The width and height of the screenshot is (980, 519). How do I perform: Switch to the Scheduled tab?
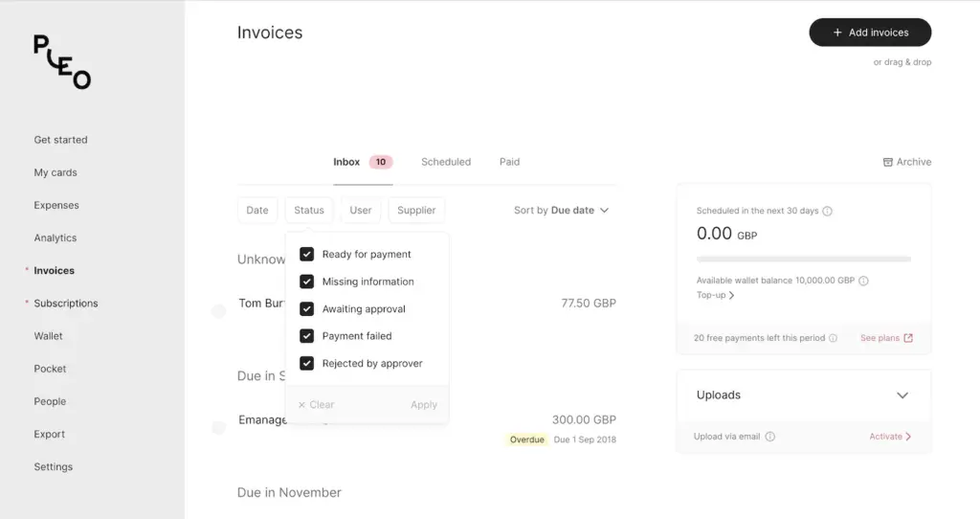coord(446,162)
